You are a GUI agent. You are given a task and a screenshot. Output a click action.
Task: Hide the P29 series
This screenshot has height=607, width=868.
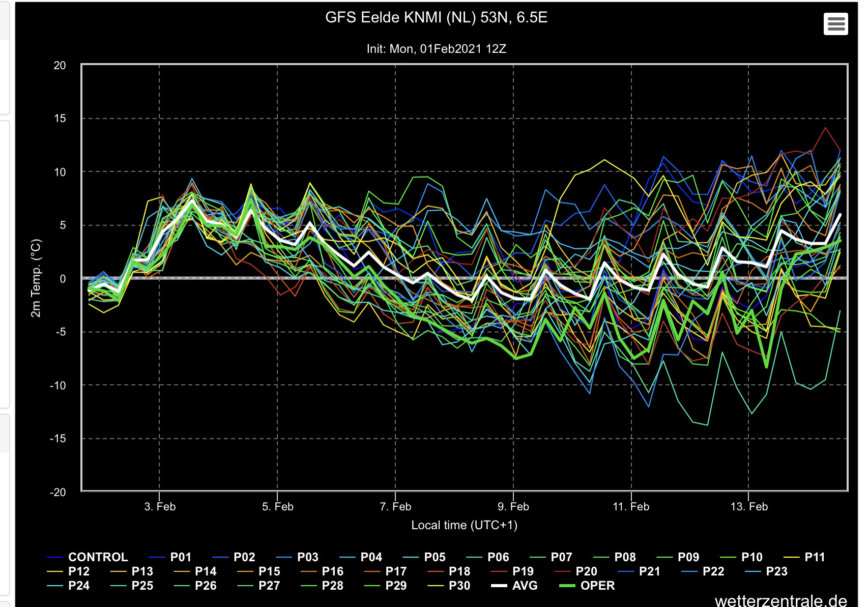coord(386,586)
